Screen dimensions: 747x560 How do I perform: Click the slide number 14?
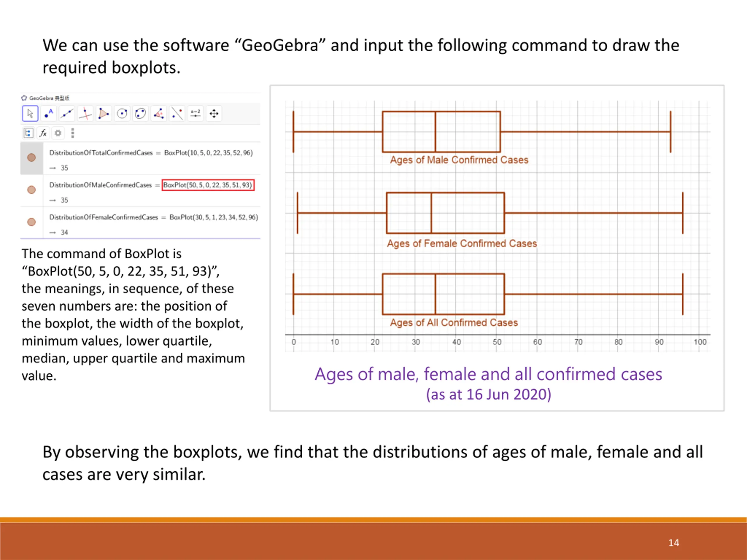tap(673, 542)
